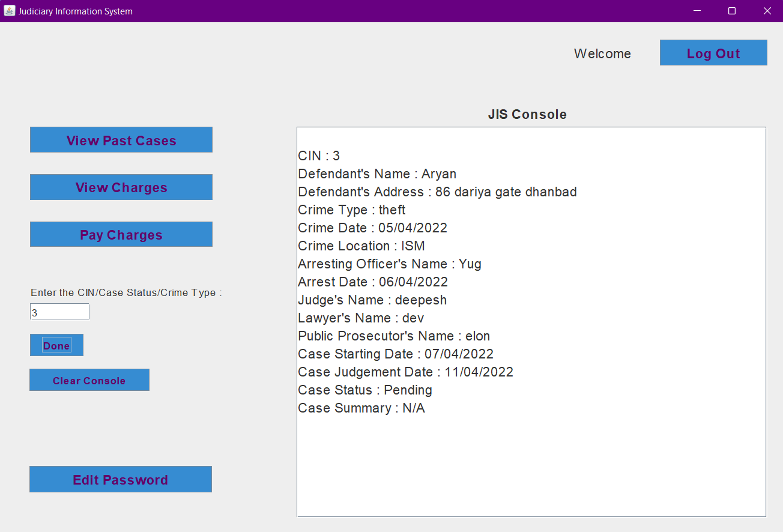
Task: Click the 'Case Status : Pending' line
Action: (x=365, y=390)
